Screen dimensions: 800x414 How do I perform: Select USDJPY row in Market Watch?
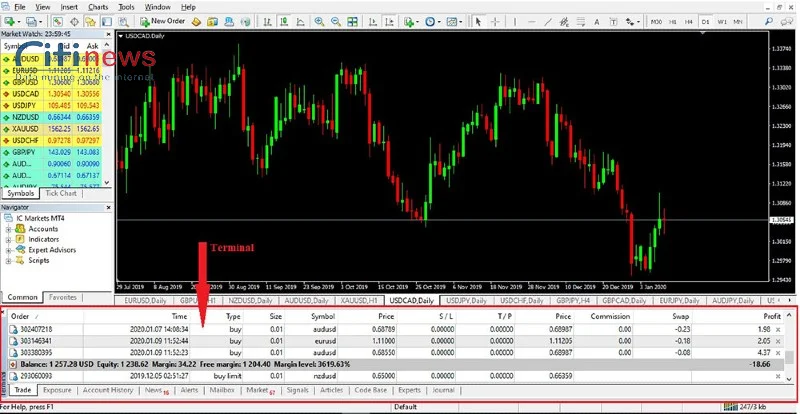tap(52, 106)
